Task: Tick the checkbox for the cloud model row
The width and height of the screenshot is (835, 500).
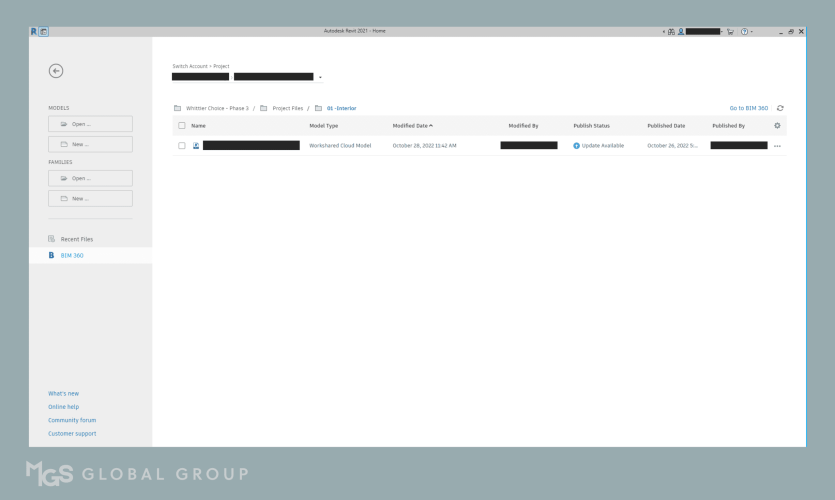Action: (181, 146)
